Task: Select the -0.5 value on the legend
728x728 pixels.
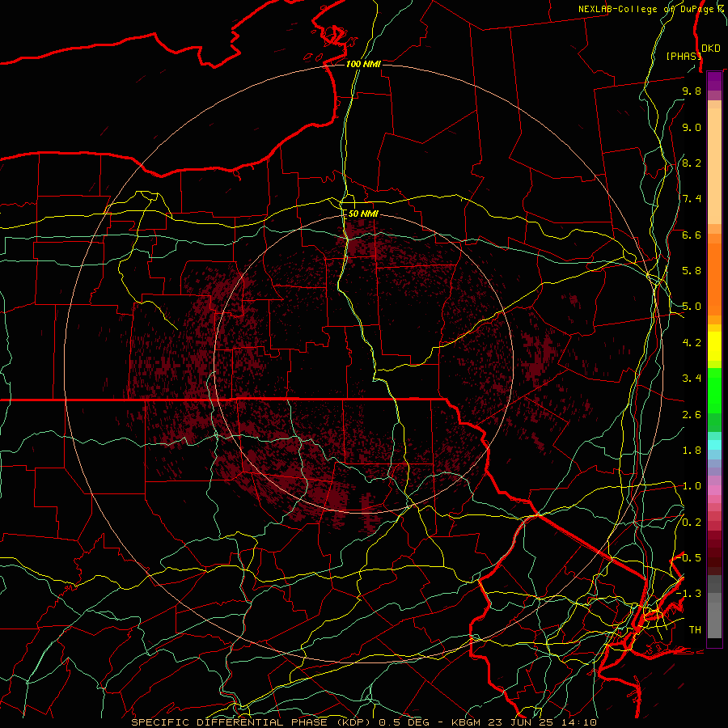Action: click(689, 558)
